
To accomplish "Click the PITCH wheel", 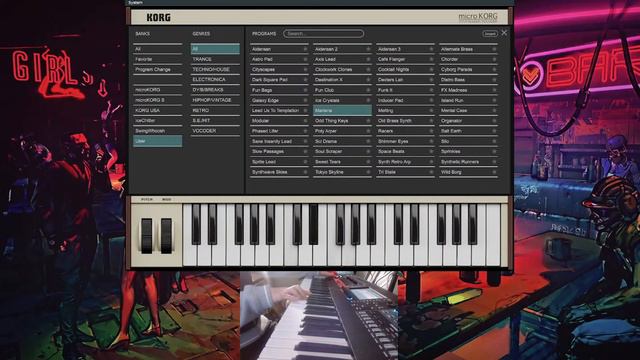I will tap(147, 236).
